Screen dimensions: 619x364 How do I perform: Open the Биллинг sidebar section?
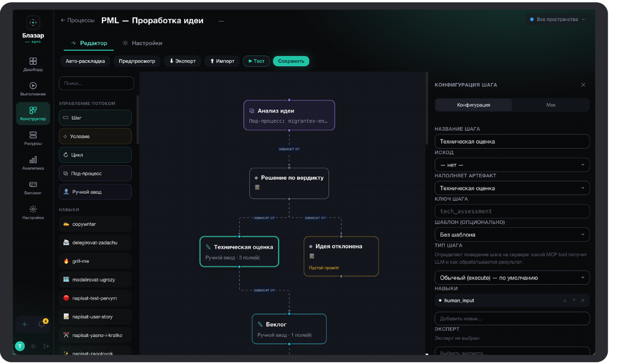click(33, 187)
